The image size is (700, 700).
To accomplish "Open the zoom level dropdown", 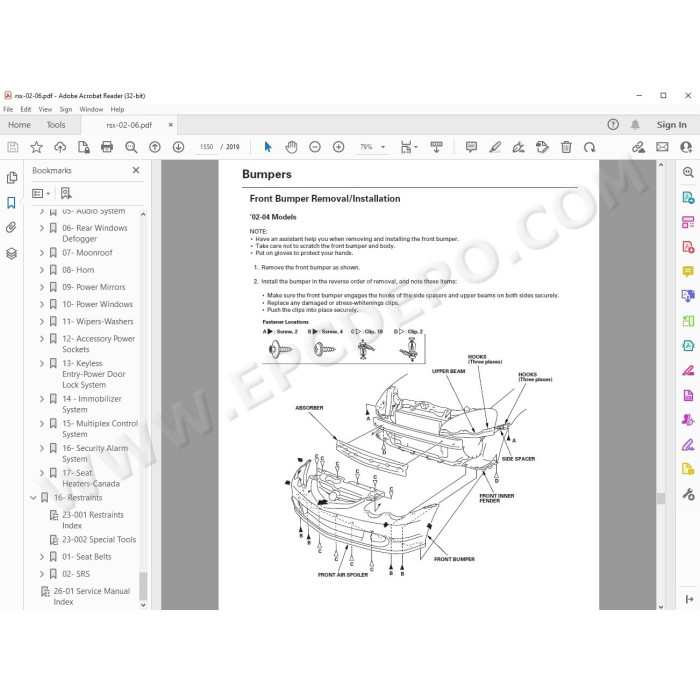I will pyautogui.click(x=383, y=147).
